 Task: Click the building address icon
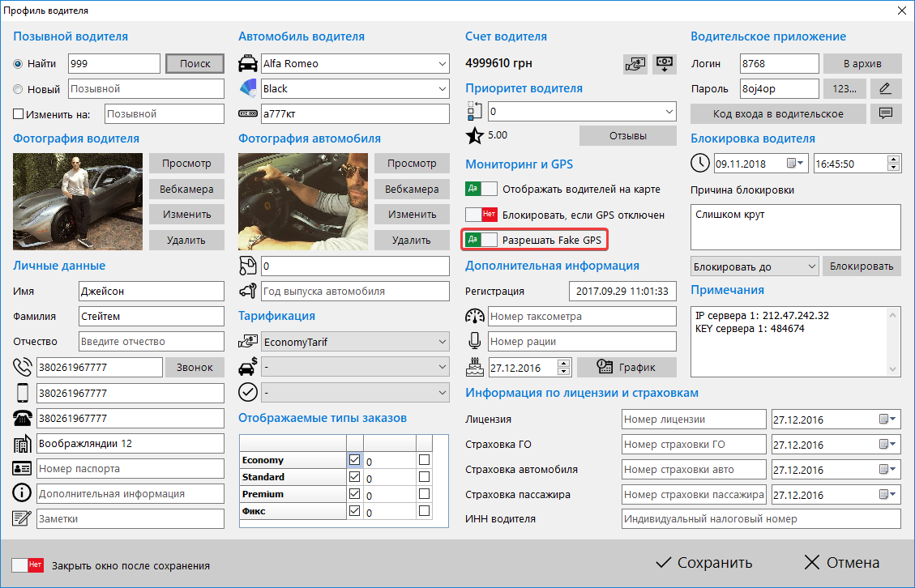click(x=22, y=443)
